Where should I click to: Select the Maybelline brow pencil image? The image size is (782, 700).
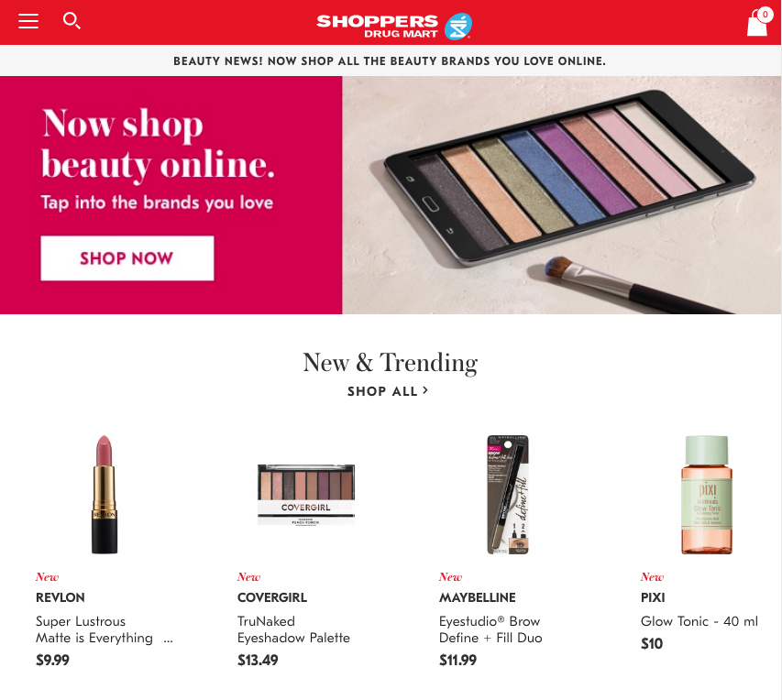pyautogui.click(x=508, y=494)
